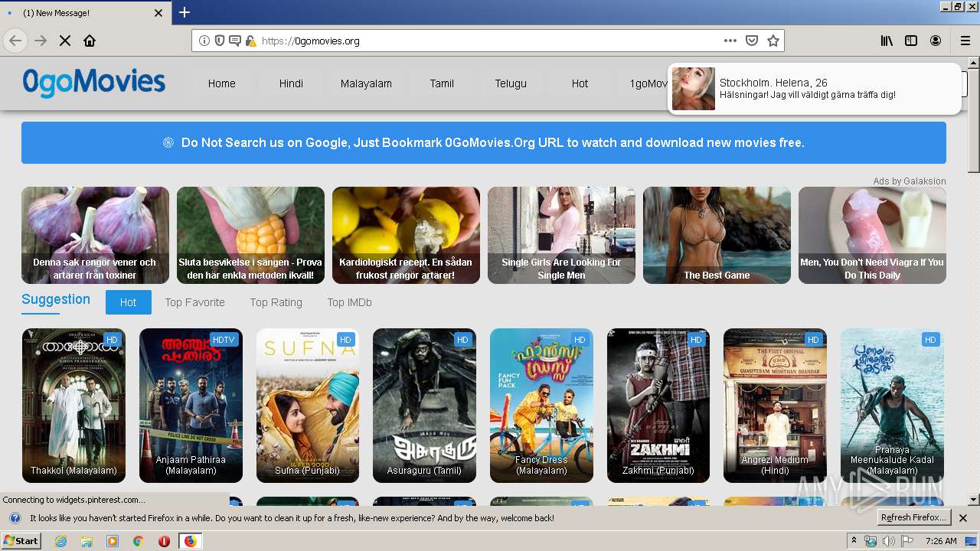
Task: Open Windows Explorer folder in taskbar
Action: click(87, 541)
